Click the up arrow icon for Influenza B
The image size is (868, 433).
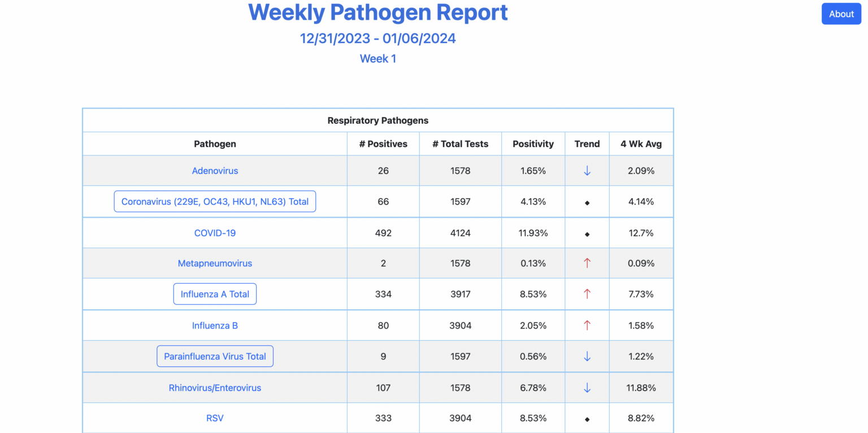pyautogui.click(x=587, y=325)
